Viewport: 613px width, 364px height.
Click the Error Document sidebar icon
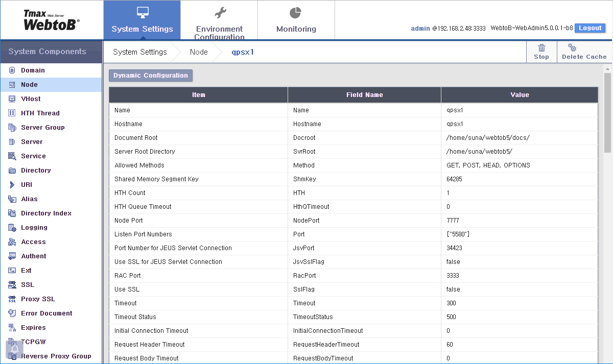(12, 313)
